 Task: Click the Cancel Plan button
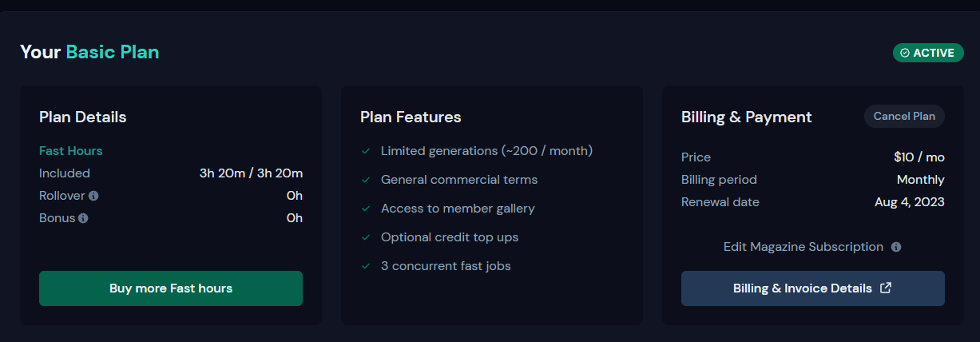click(904, 117)
